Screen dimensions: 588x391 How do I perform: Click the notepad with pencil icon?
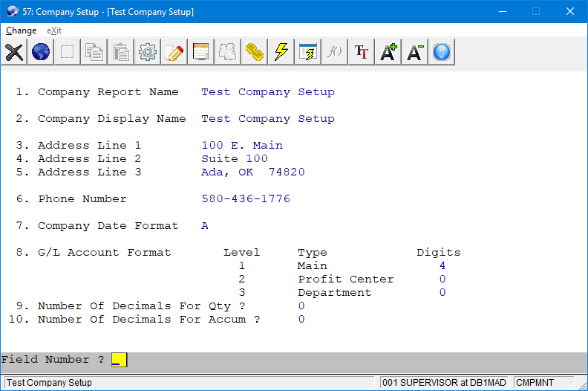[x=174, y=52]
